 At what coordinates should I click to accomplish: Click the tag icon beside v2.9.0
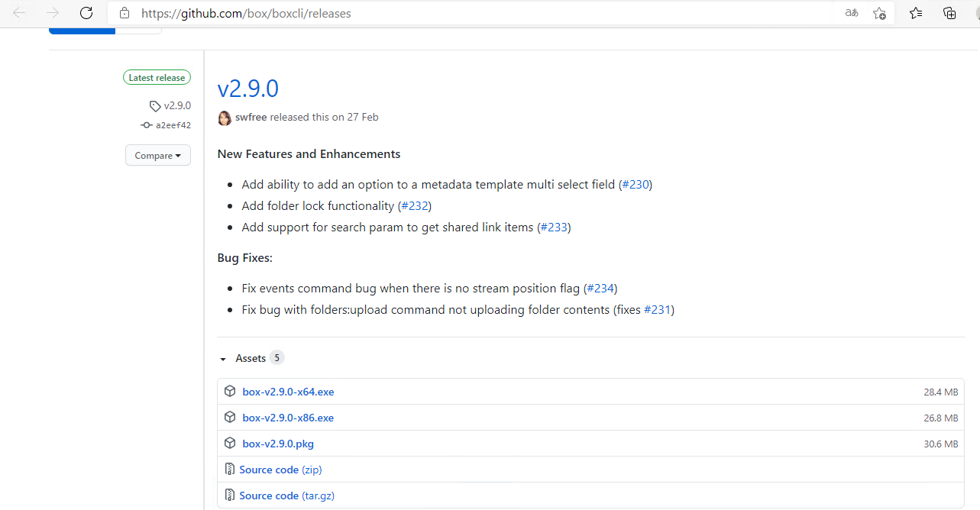(x=155, y=105)
